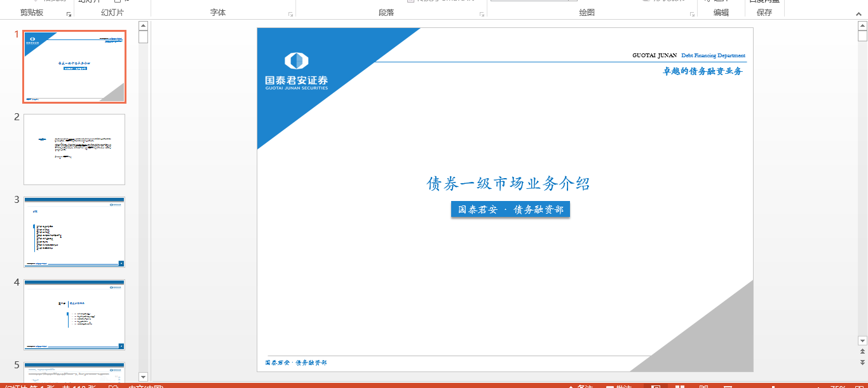
Task: Toggle the 批注 comments pane in status bar
Action: coord(619,387)
